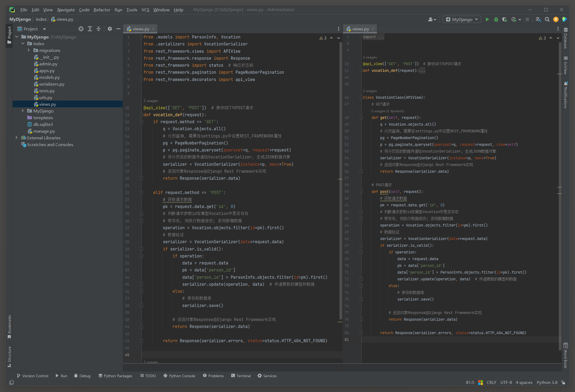Toggle the Bookmarks side panel
Viewport: 575px width, 392px height.
[x=9, y=327]
